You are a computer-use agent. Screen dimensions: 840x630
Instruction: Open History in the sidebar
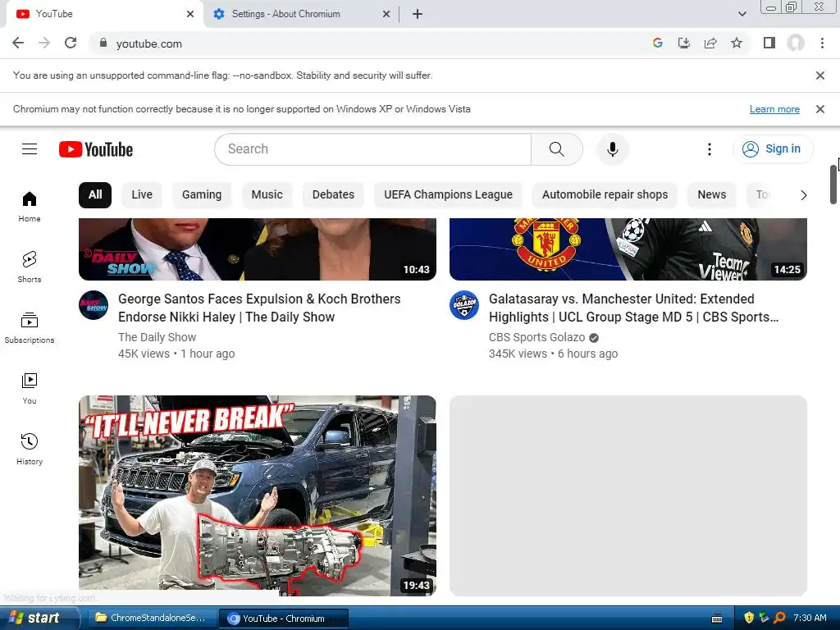coord(30,449)
